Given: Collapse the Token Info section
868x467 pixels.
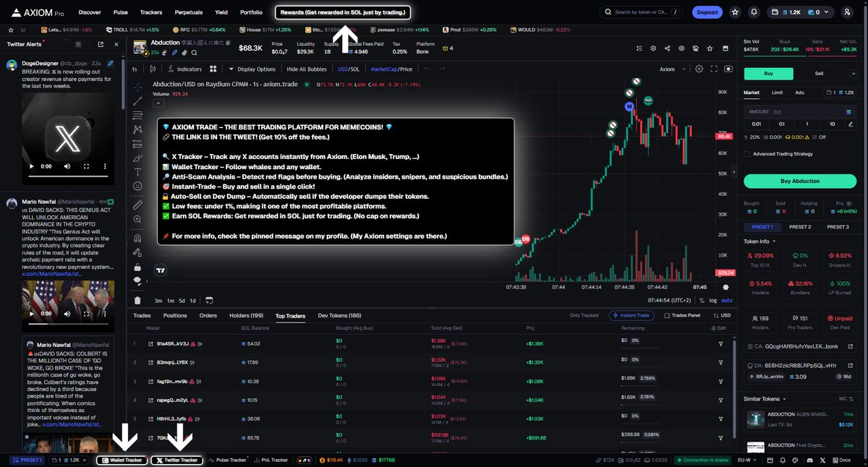Looking at the screenshot, I should coord(759,241).
